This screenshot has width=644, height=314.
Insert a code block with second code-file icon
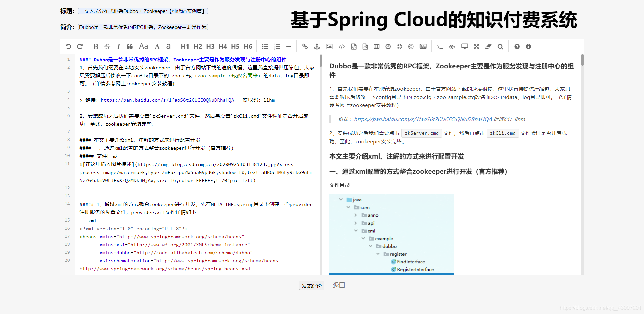coord(365,47)
